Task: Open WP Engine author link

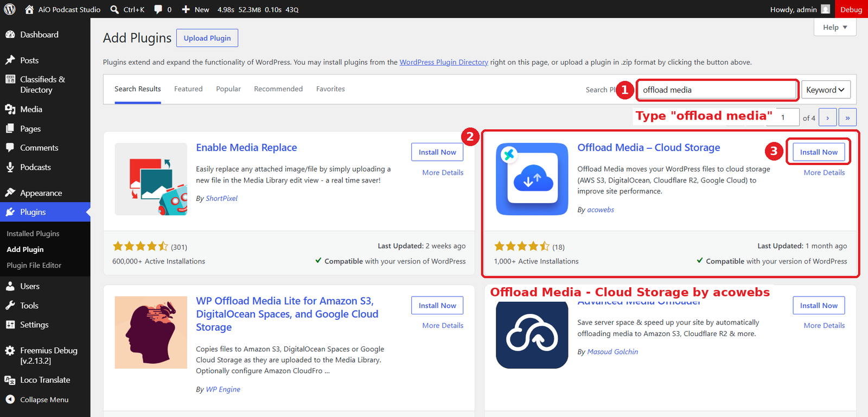Action: coord(223,389)
